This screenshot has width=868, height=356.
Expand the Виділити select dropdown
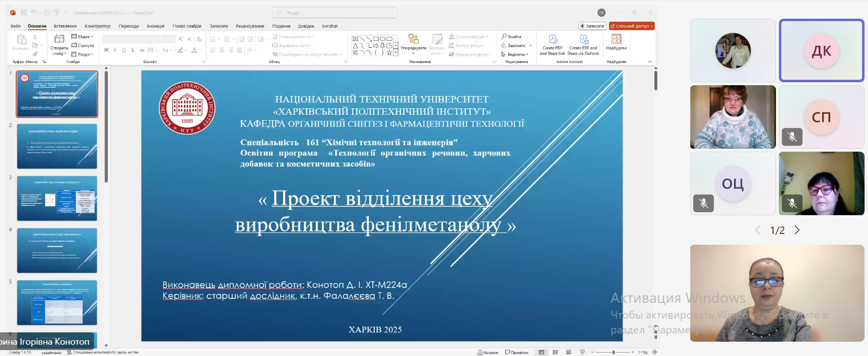[x=515, y=54]
